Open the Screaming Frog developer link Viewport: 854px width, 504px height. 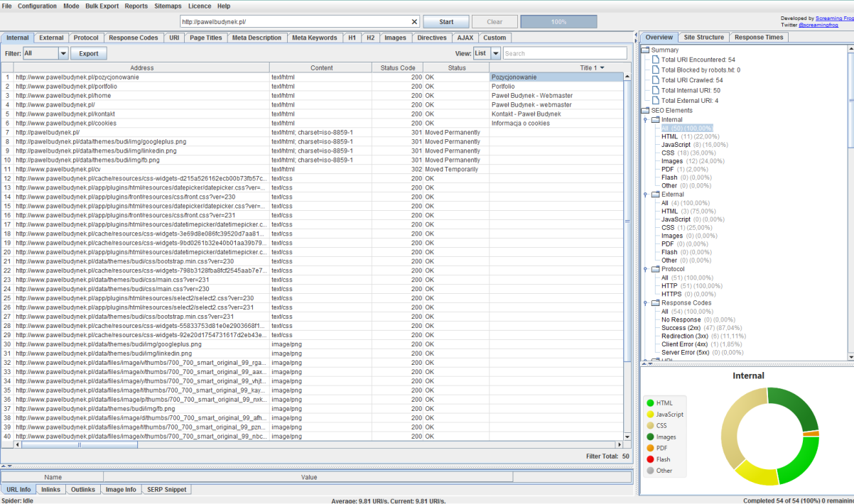point(835,18)
